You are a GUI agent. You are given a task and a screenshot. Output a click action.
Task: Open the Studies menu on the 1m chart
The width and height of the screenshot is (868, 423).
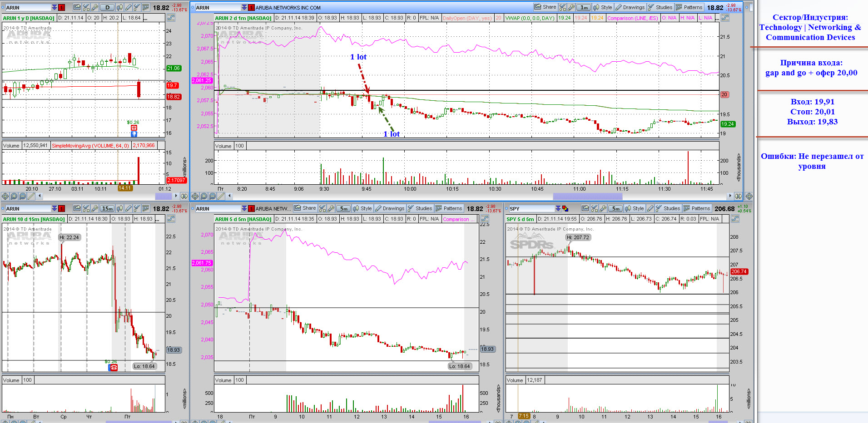[660, 7]
